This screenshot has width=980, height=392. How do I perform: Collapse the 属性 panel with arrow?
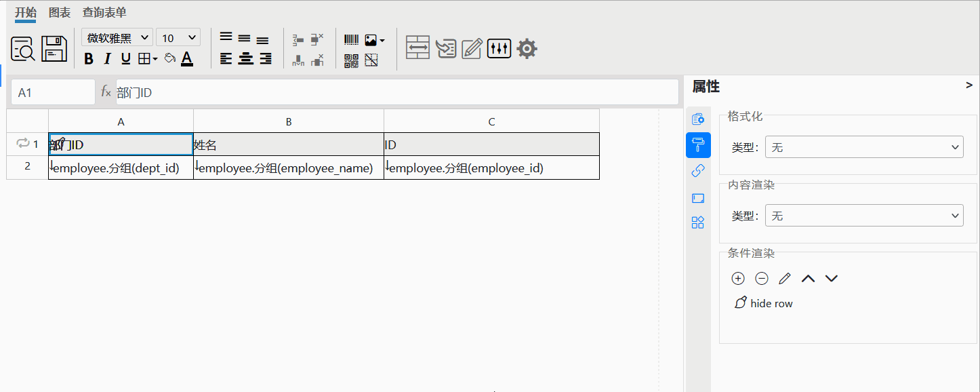point(969,85)
